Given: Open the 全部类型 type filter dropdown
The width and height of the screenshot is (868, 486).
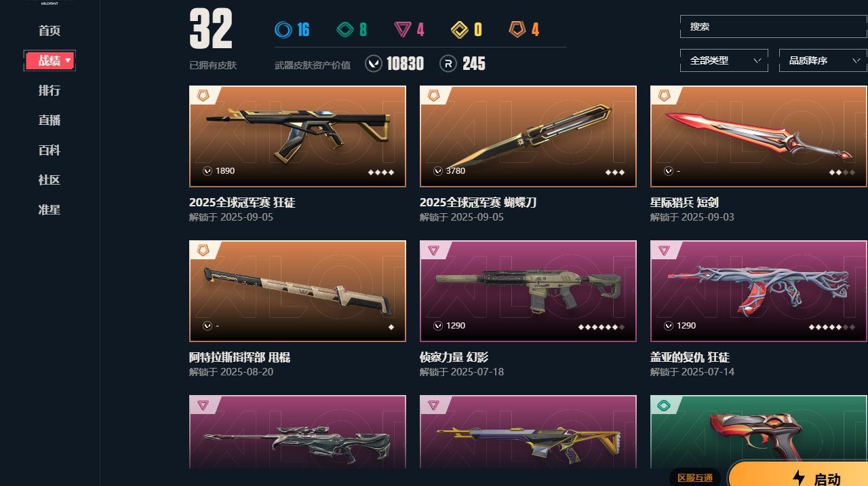Looking at the screenshot, I should [724, 60].
